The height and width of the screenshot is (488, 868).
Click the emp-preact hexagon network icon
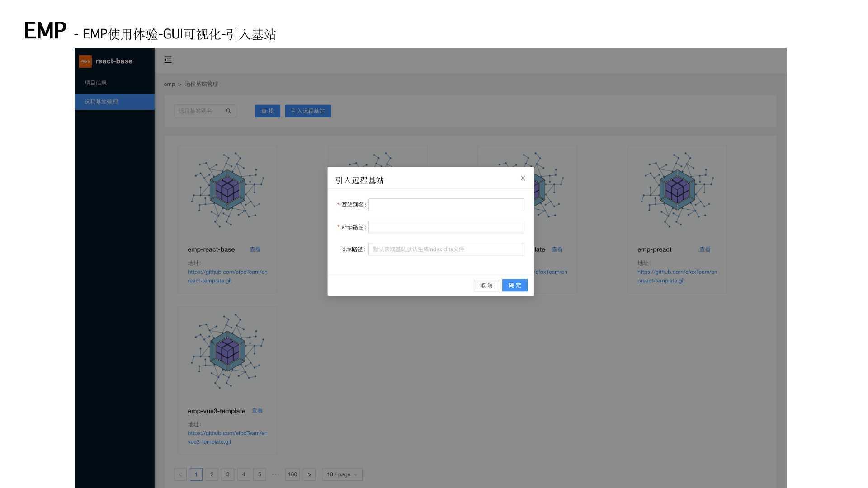point(677,190)
